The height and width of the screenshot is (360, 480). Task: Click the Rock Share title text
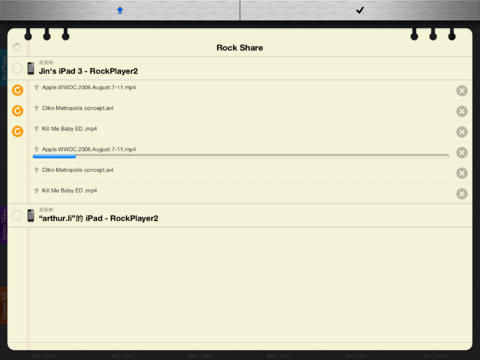[x=240, y=48]
